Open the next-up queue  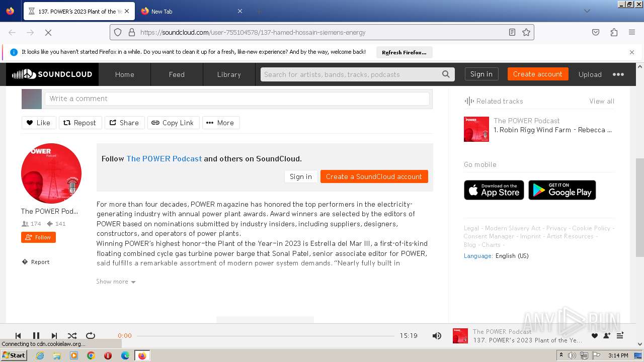[620, 336]
